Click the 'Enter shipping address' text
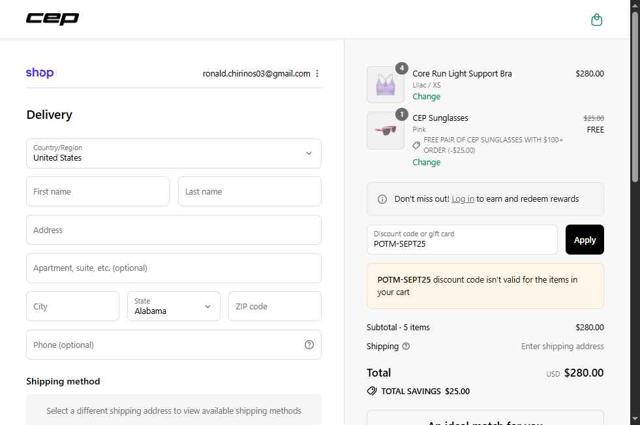Screen dimensions: 640x425 click(x=562, y=346)
